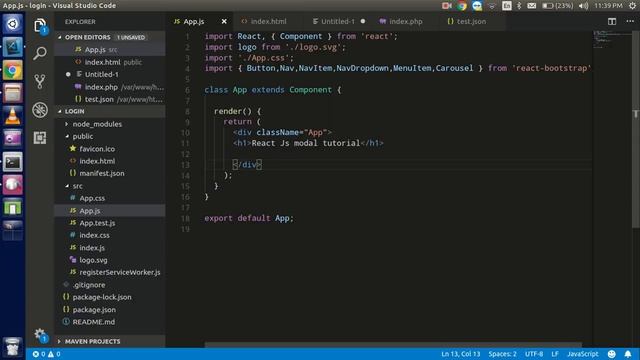Open test.json in Open Editors list

pyautogui.click(x=110, y=99)
